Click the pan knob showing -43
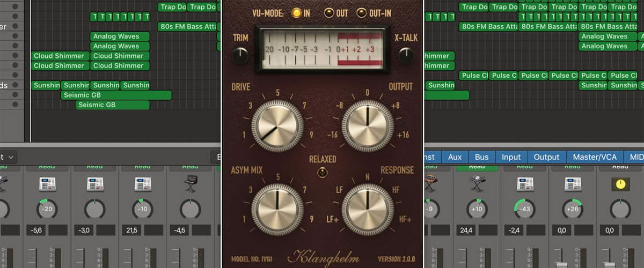Image resolution: width=644 pixels, height=268 pixels. click(x=524, y=209)
